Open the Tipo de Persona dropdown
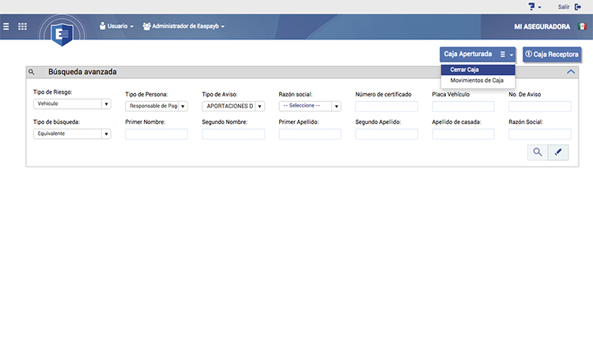593x364 pixels. [x=157, y=106]
